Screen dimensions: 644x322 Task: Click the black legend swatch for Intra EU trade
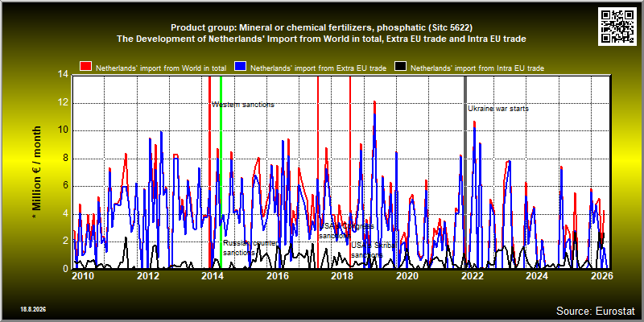[x=400, y=67]
